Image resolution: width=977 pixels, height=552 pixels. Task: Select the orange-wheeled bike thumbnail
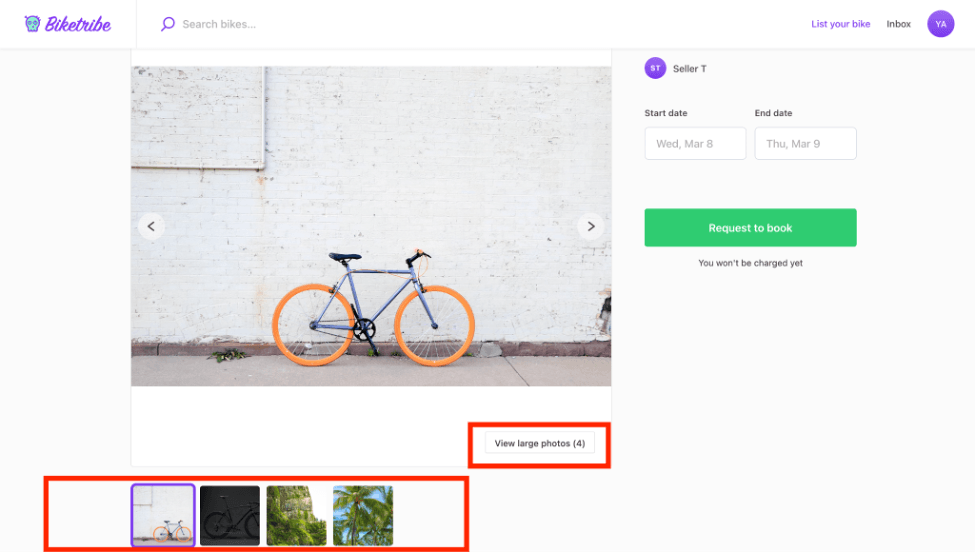163,515
